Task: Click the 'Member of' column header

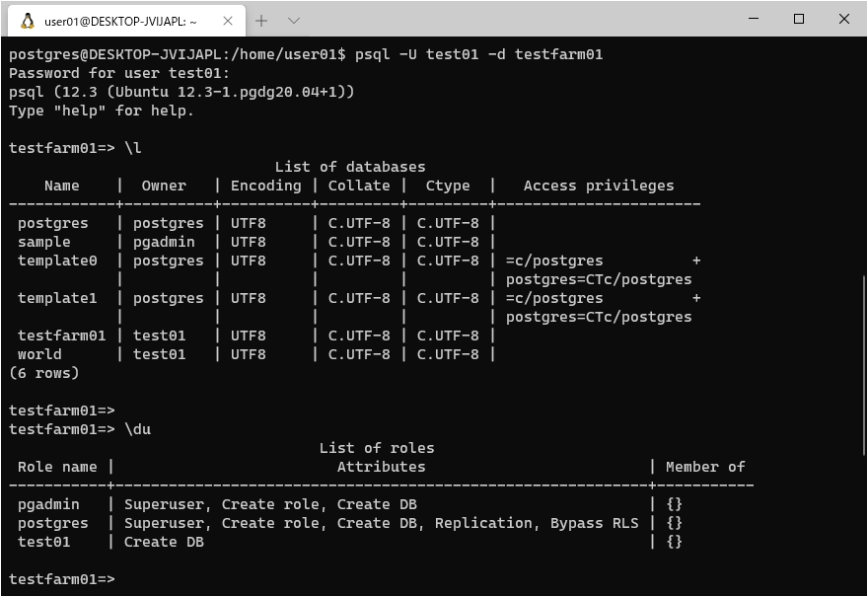Action: click(705, 467)
